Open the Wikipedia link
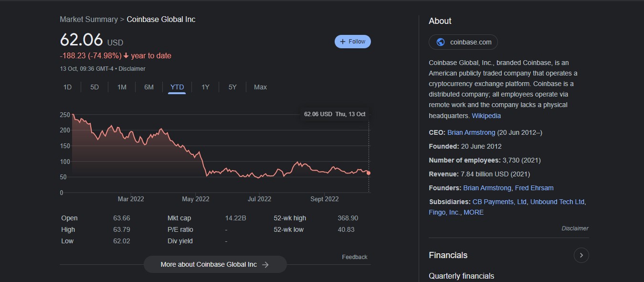Screen dimensions: 644x282 pos(486,116)
